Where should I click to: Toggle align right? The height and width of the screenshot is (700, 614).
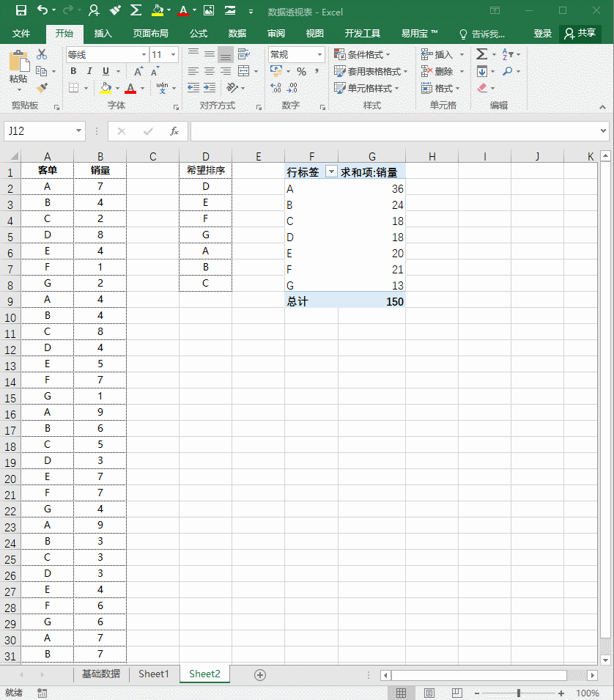click(226, 71)
